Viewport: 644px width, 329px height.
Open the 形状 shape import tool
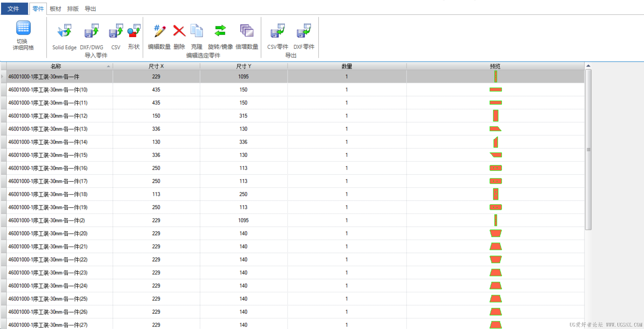(x=134, y=31)
